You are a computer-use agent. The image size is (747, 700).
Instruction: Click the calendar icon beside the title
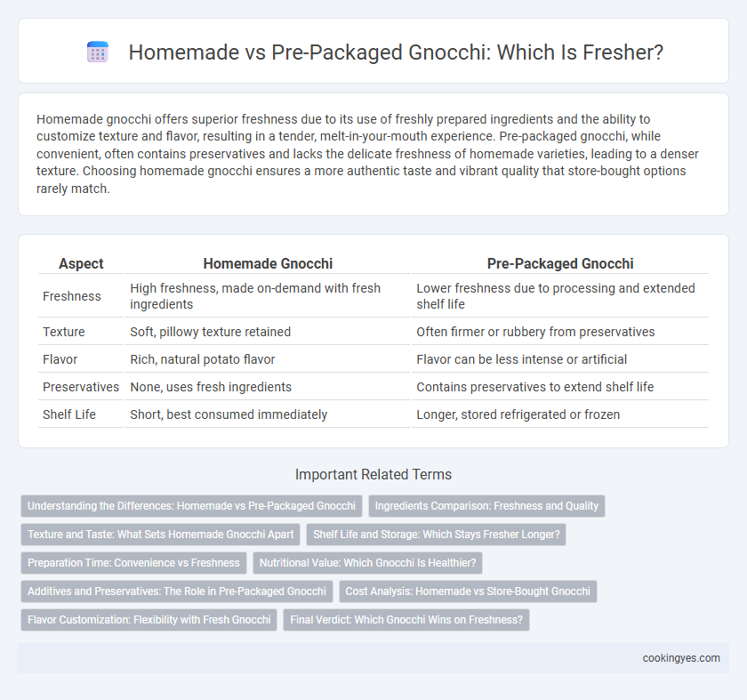click(98, 52)
